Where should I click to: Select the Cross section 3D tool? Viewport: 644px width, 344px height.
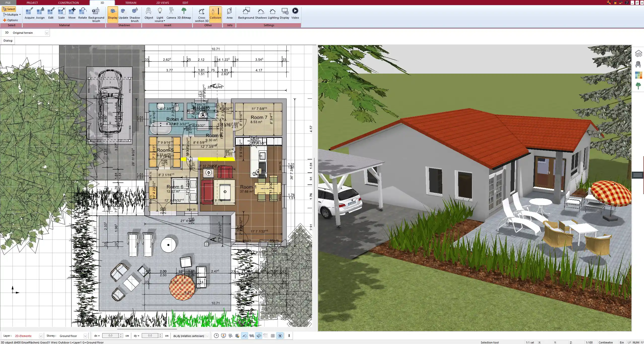tap(201, 14)
